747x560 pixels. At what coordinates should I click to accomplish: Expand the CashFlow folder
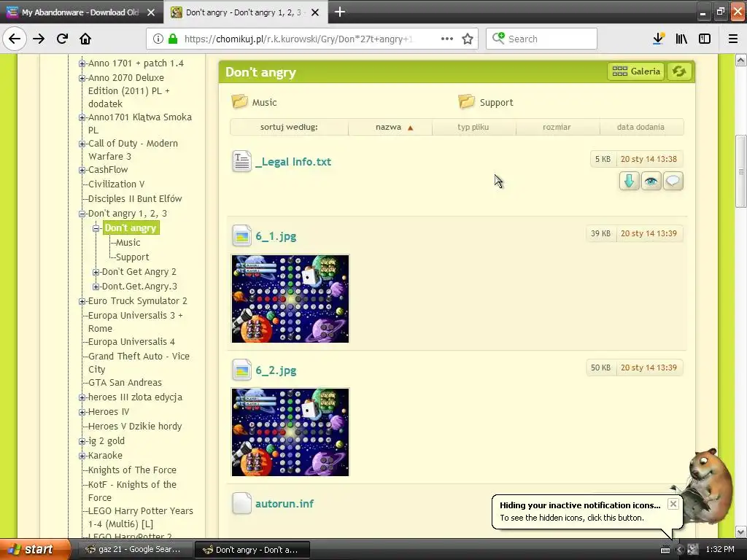82,170
